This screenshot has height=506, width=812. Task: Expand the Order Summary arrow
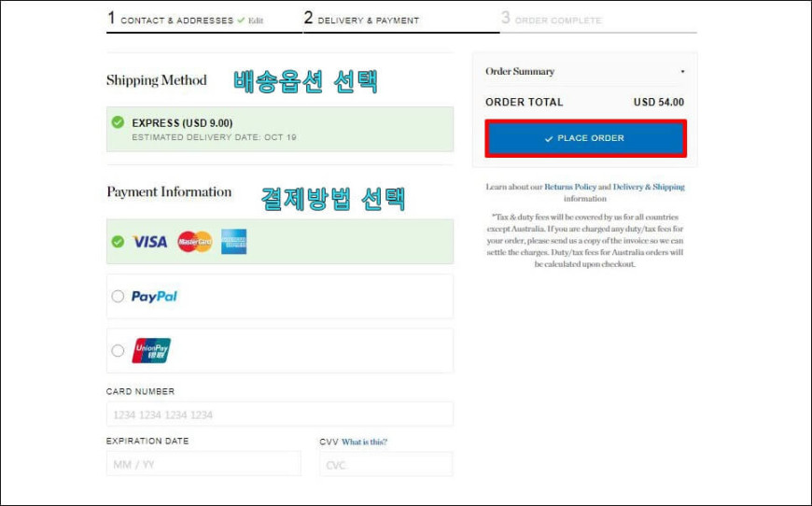point(682,72)
